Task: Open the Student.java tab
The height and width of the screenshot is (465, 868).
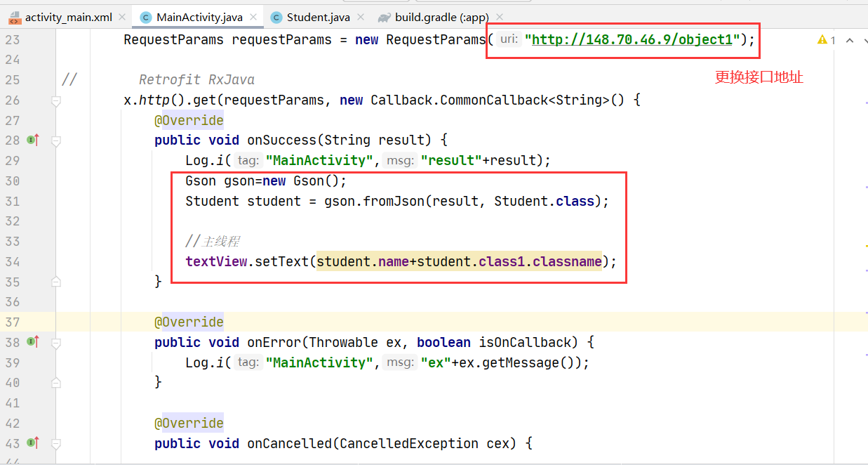Action: [319, 17]
